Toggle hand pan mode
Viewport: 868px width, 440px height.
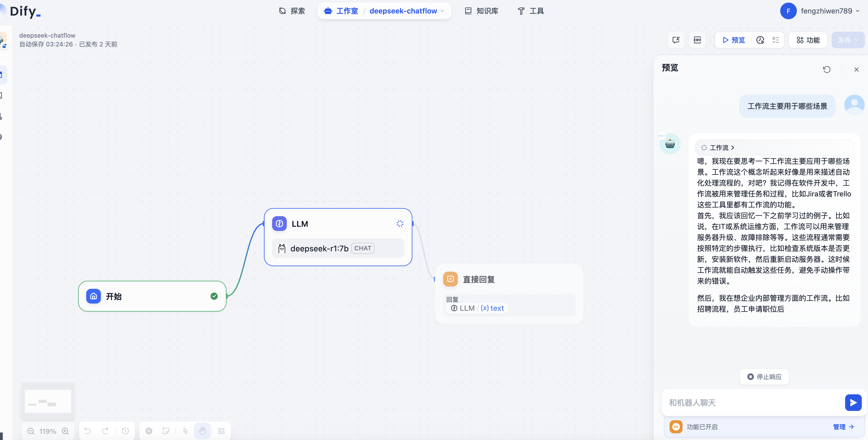202,431
